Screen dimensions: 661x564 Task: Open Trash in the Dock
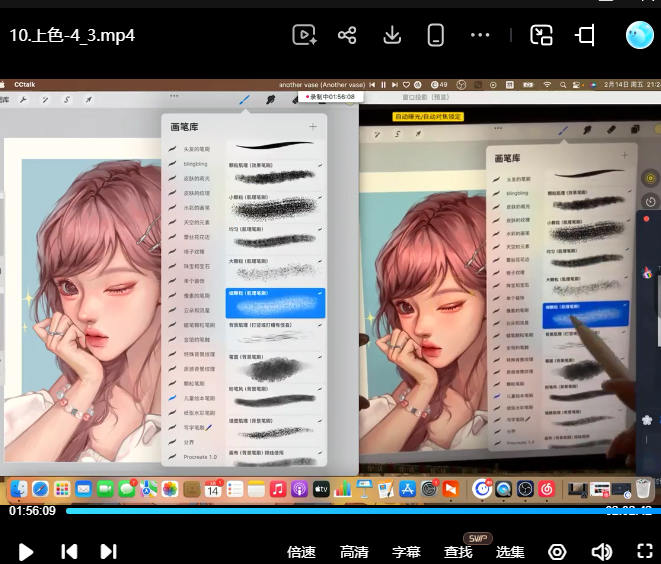643,489
